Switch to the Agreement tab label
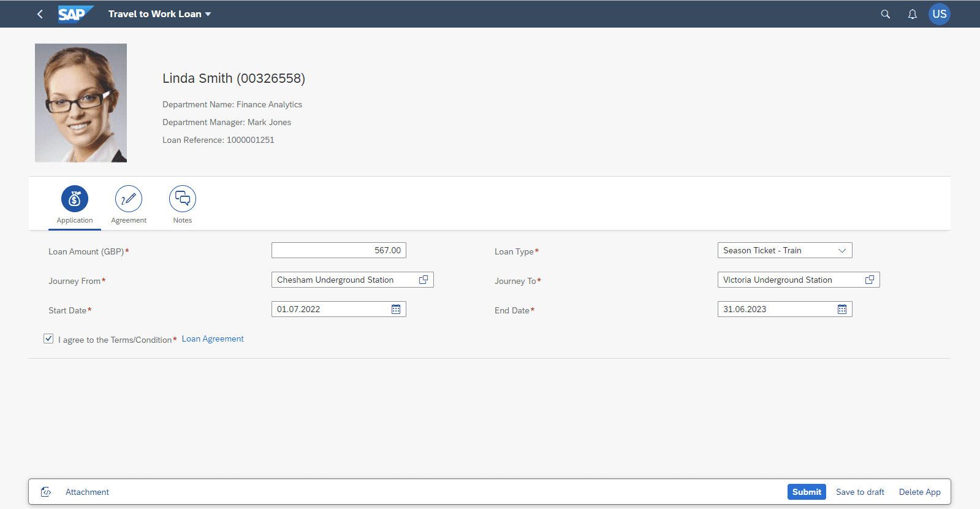The image size is (980, 509). click(129, 220)
